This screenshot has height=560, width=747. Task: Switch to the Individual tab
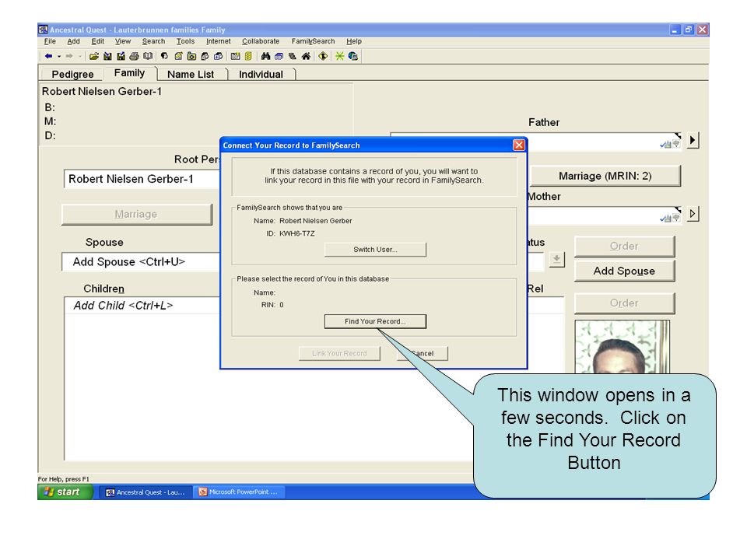[261, 75]
